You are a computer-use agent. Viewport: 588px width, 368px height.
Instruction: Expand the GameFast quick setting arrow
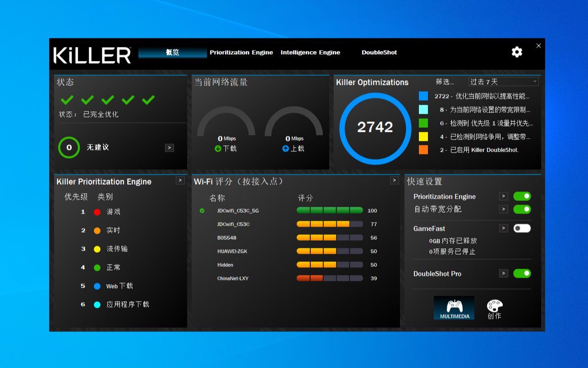point(504,228)
